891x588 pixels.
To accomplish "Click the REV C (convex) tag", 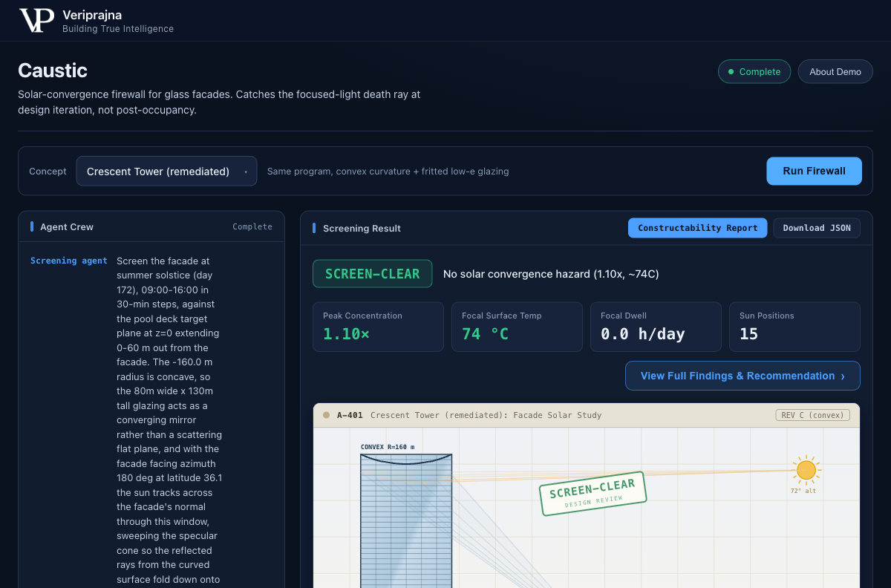I will tap(813, 415).
